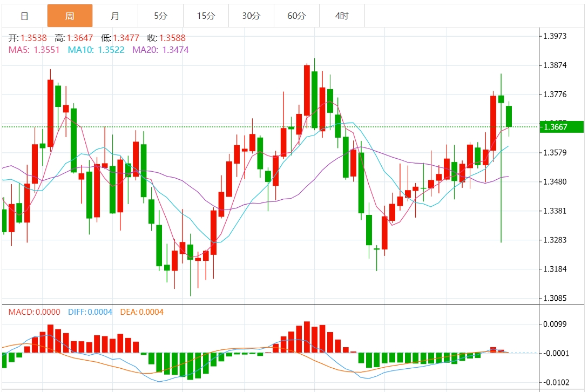The width and height of the screenshot is (588, 392).
Task: Click the low price 1.3477
Action: [126, 38]
